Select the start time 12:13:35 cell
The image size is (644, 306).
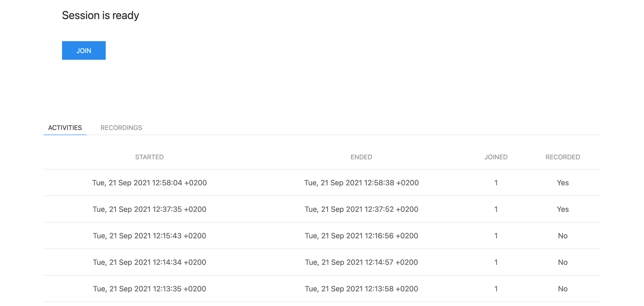point(150,289)
